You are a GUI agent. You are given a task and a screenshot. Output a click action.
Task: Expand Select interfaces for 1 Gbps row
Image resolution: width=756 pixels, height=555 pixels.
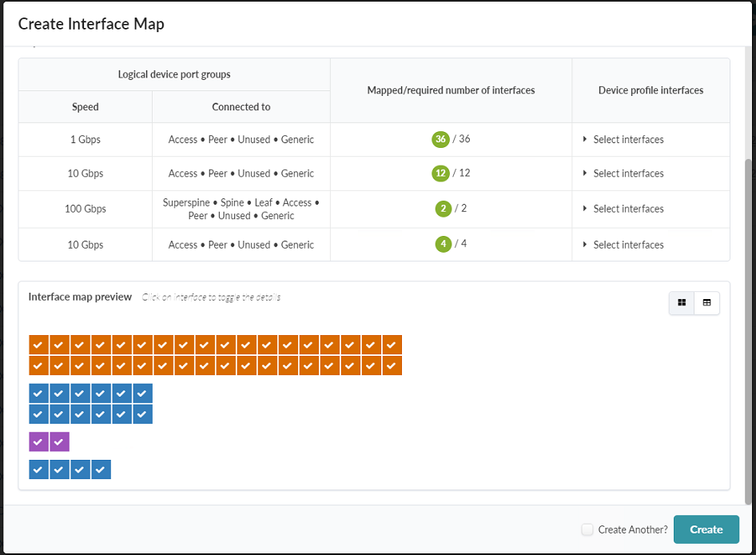(x=628, y=139)
